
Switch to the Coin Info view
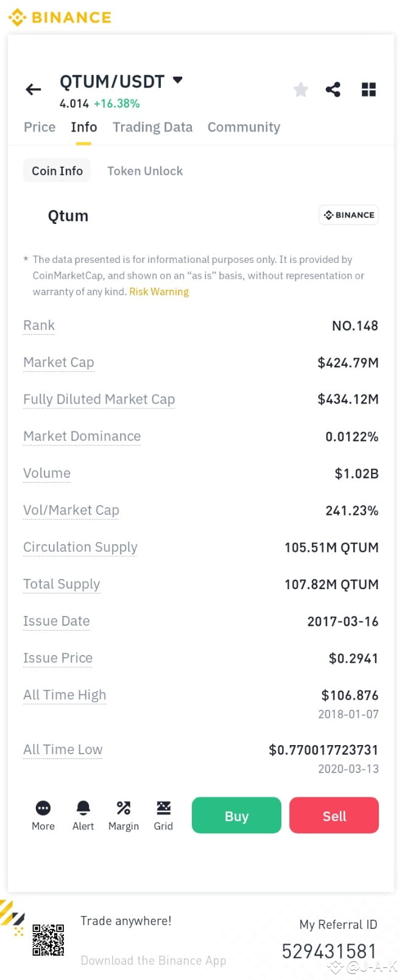[57, 170]
